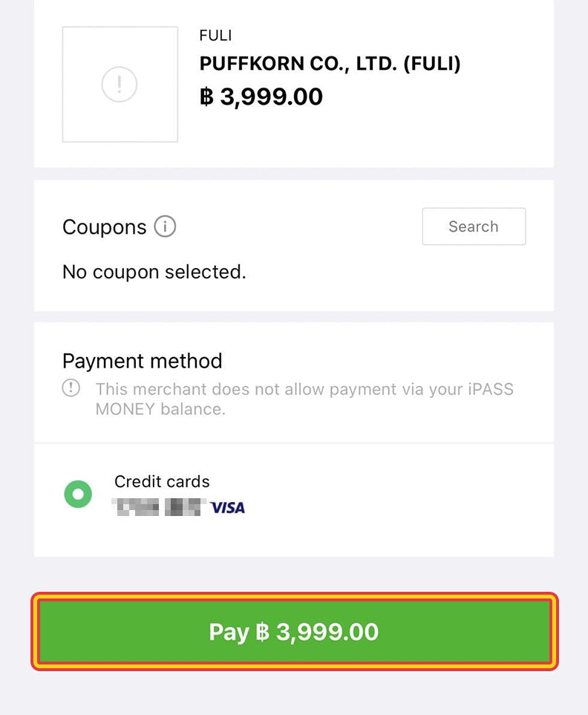The height and width of the screenshot is (715, 588).
Task: Click the blurred credit card number
Action: [x=157, y=508]
